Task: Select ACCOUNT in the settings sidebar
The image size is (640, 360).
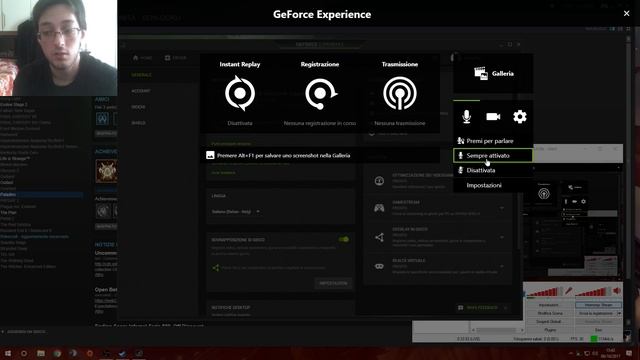Action: pos(141,91)
